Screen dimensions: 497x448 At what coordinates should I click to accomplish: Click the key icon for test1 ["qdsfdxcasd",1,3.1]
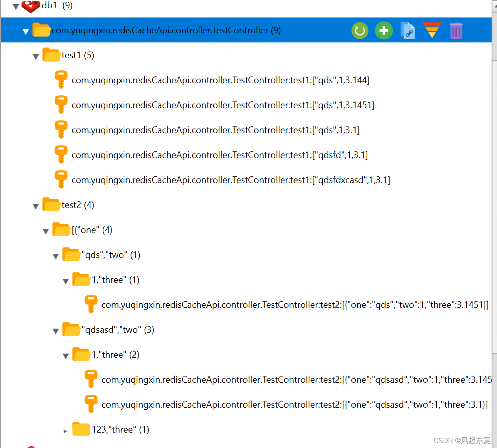61,179
